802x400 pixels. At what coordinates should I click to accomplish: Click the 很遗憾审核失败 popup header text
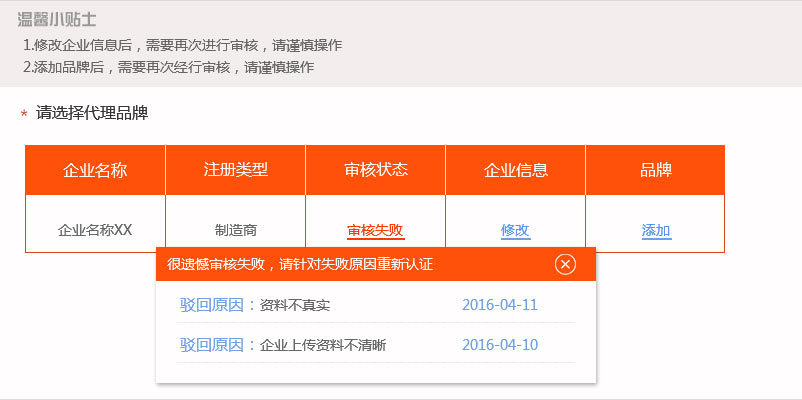[300, 265]
